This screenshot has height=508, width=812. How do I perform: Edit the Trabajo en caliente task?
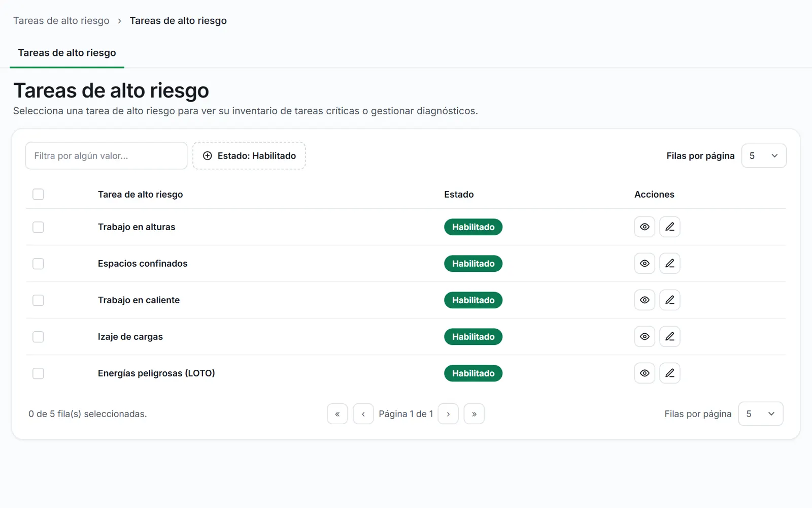[670, 300]
